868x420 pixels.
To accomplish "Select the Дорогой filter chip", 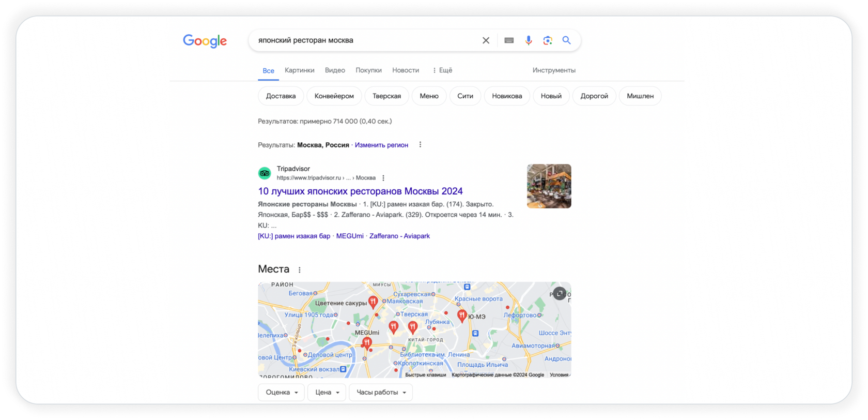I will (x=594, y=96).
